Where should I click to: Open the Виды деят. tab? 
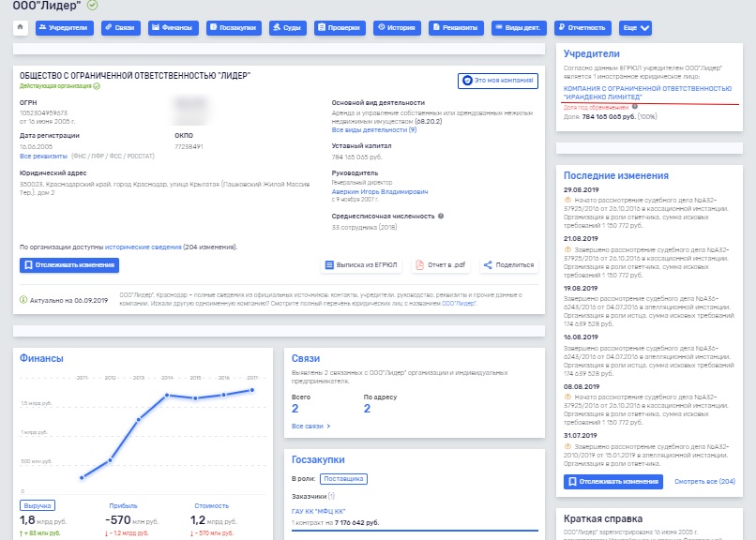519,28
